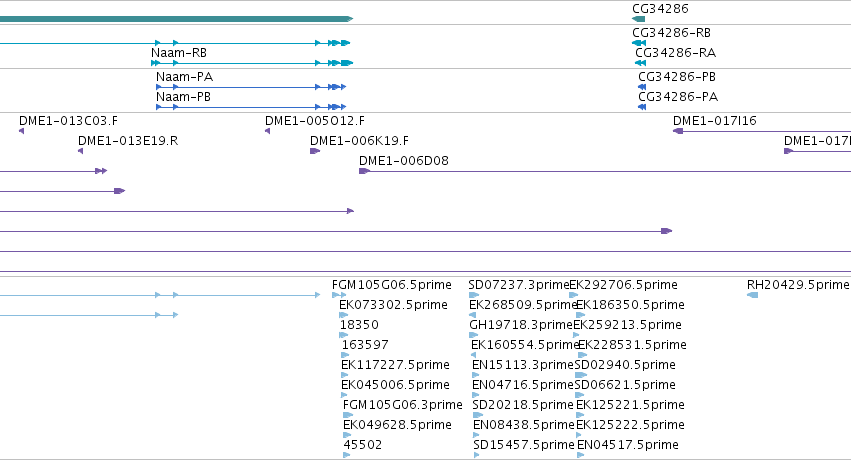Select the DME1-017I16 feature label
Screen dimensions: 851x460
[x=715, y=120]
